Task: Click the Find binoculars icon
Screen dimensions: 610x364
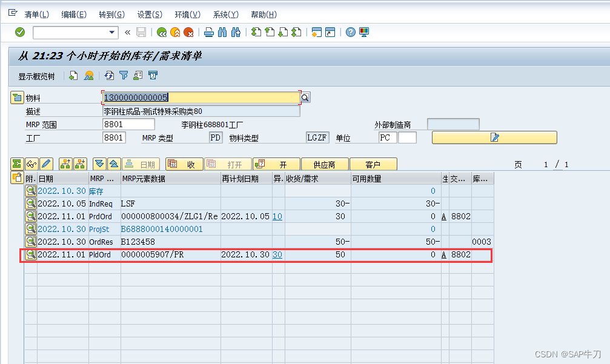Action: click(222, 32)
